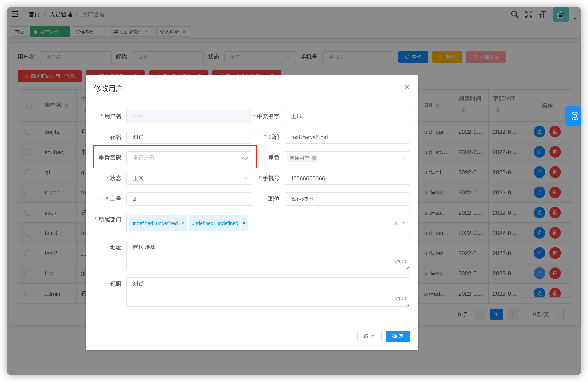
Task: Edit the shubao row
Action: coord(539,152)
